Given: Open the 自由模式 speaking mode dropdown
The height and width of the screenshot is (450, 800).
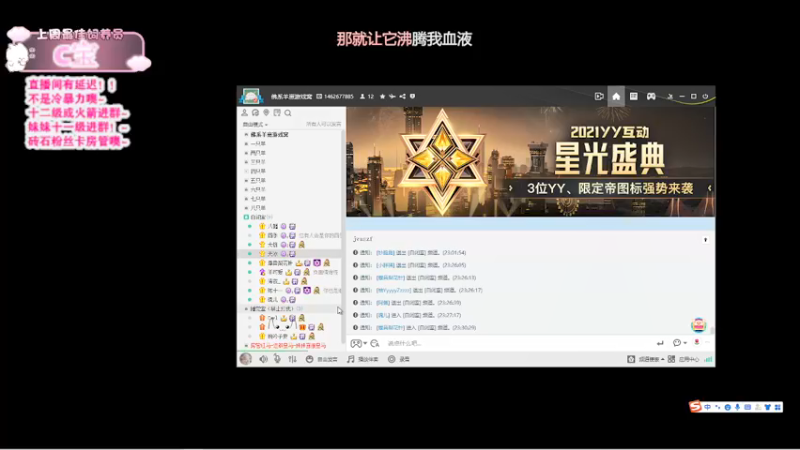Looking at the screenshot, I should coord(255,124).
